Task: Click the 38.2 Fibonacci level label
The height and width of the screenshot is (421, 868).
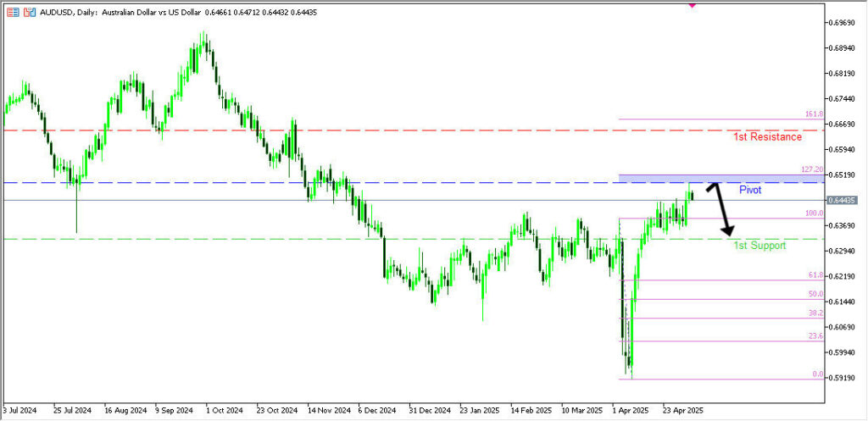Action: tap(815, 313)
